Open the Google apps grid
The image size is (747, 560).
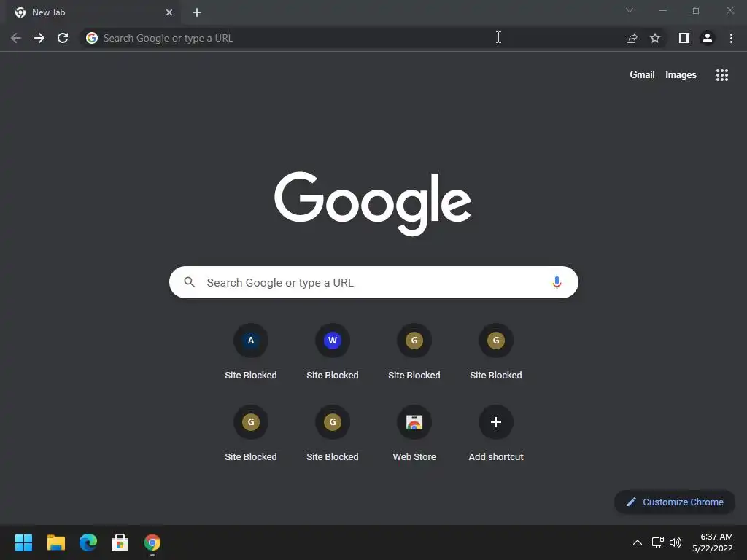click(721, 75)
